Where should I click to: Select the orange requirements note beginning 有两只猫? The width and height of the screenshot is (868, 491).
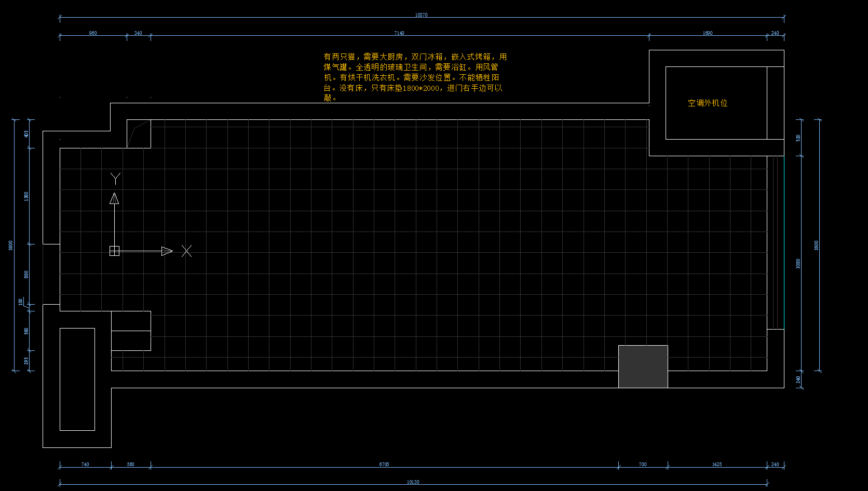415,77
